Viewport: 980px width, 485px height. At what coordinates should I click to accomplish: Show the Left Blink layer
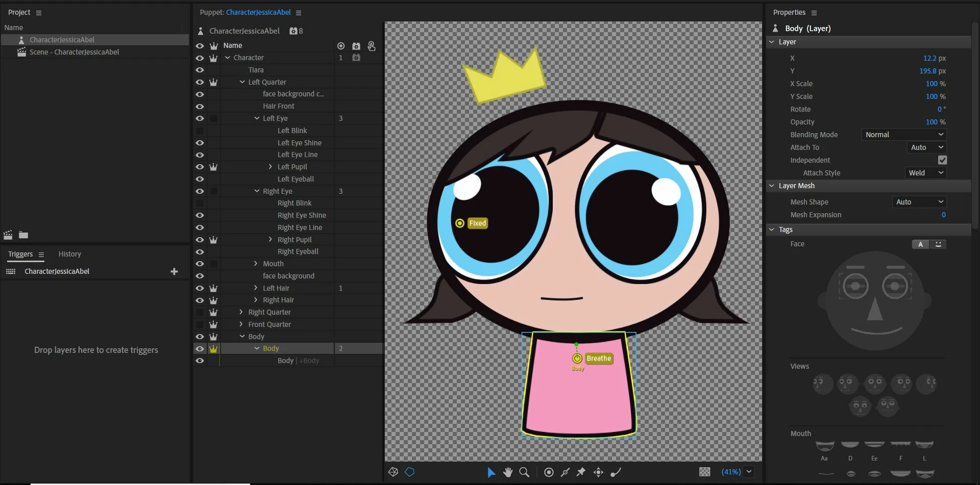coord(200,131)
